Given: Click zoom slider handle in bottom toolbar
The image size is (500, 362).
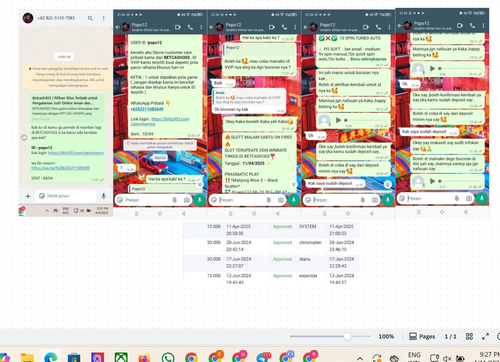Looking at the screenshot, I should 347,336.
